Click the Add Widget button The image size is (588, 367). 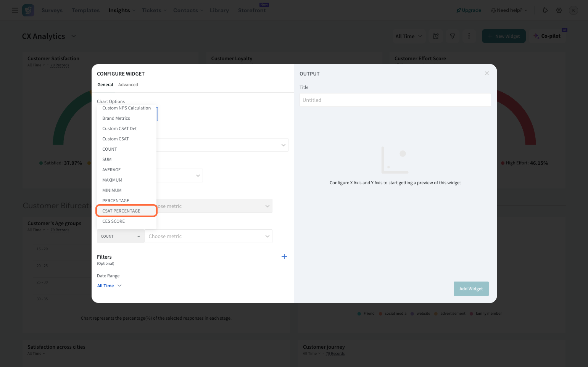471,289
